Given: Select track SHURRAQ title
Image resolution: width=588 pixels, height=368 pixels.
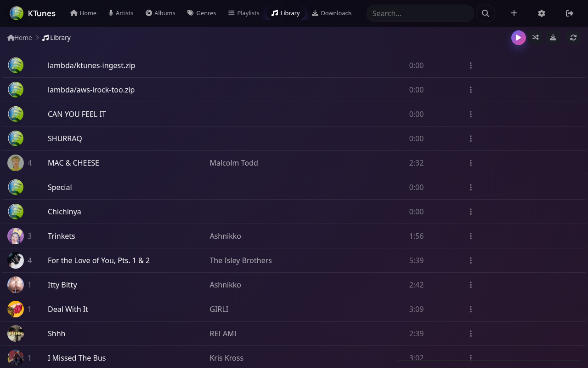Looking at the screenshot, I should 65,138.
